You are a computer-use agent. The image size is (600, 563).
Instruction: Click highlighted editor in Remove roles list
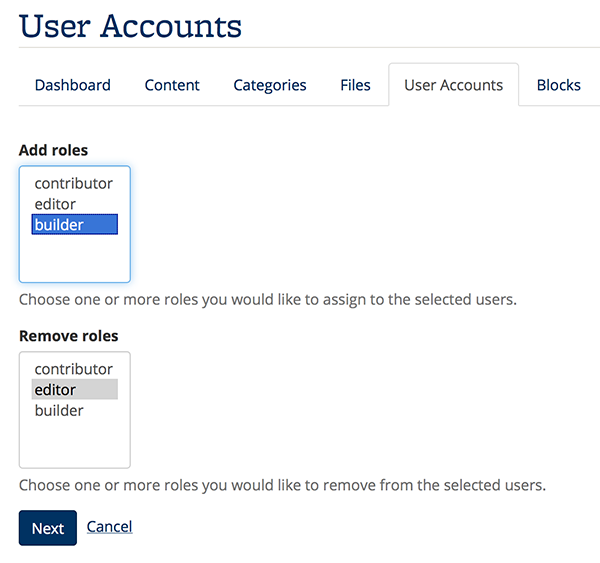75,390
